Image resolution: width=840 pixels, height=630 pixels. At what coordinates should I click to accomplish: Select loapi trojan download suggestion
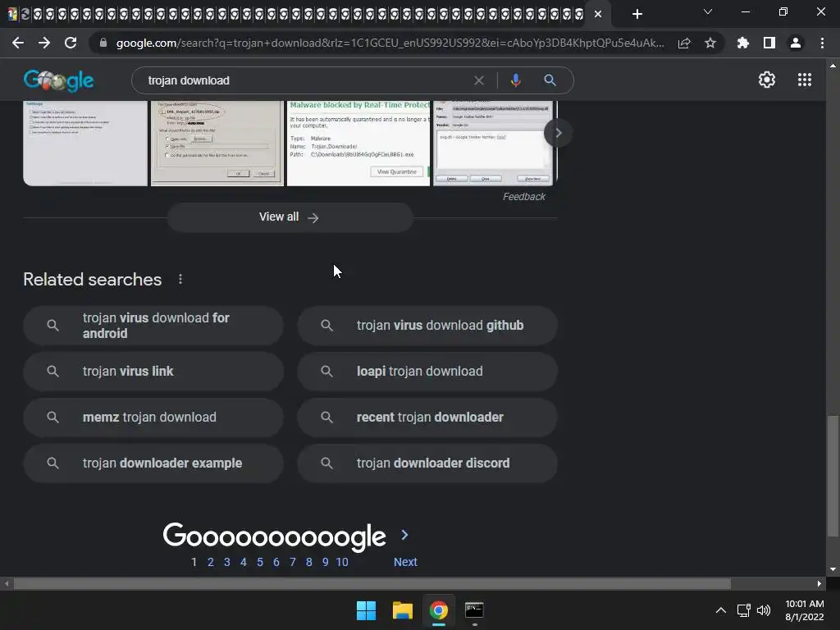pyautogui.click(x=427, y=372)
